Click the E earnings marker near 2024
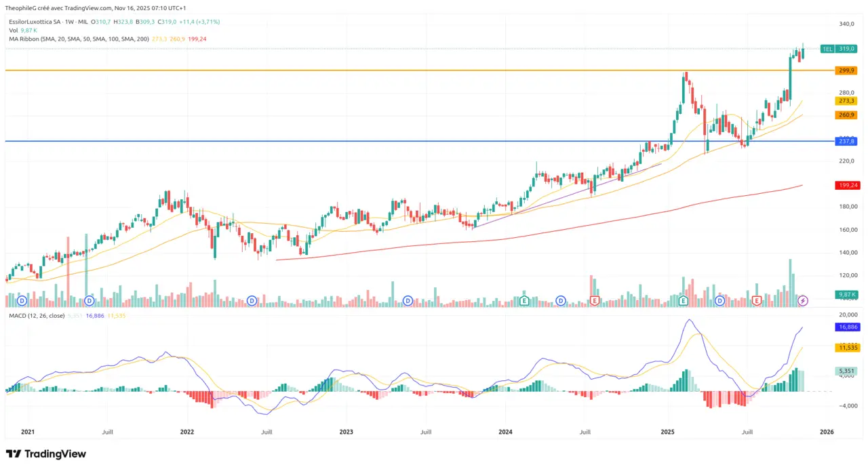This screenshot has width=868, height=469. (525, 300)
